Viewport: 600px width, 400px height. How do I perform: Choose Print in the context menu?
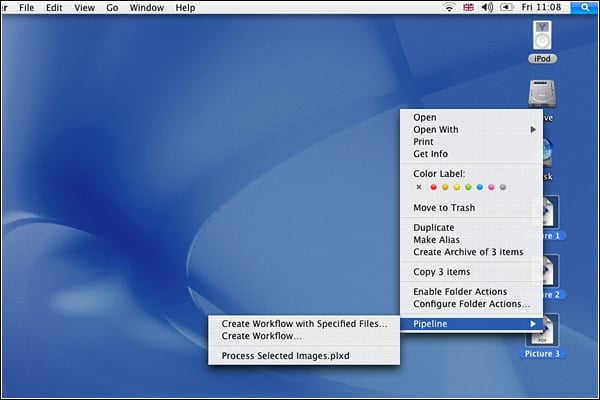471,142
